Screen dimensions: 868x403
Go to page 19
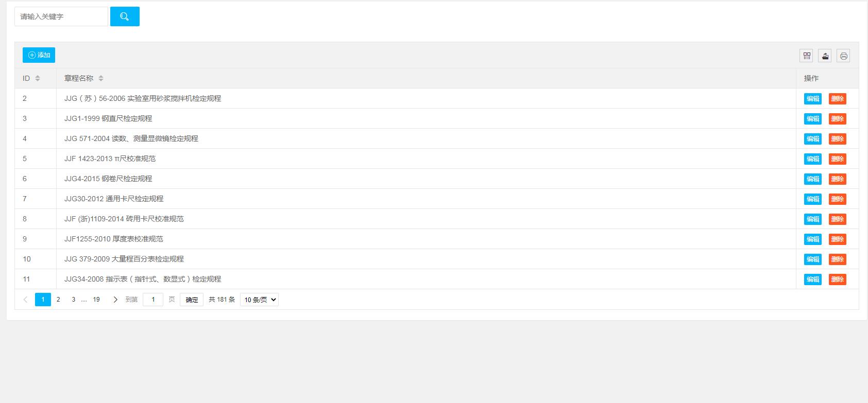pyautogui.click(x=96, y=300)
